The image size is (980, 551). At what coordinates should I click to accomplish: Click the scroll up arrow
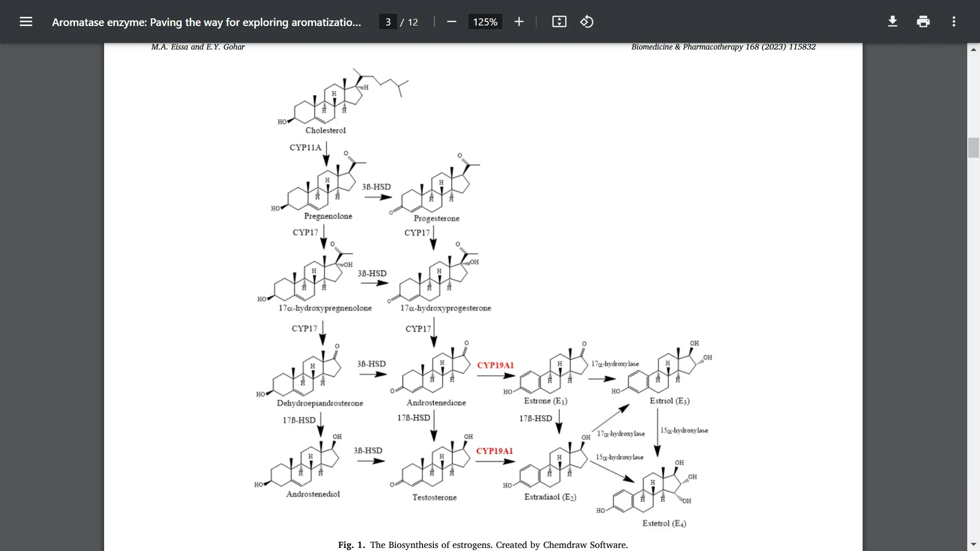click(x=973, y=49)
